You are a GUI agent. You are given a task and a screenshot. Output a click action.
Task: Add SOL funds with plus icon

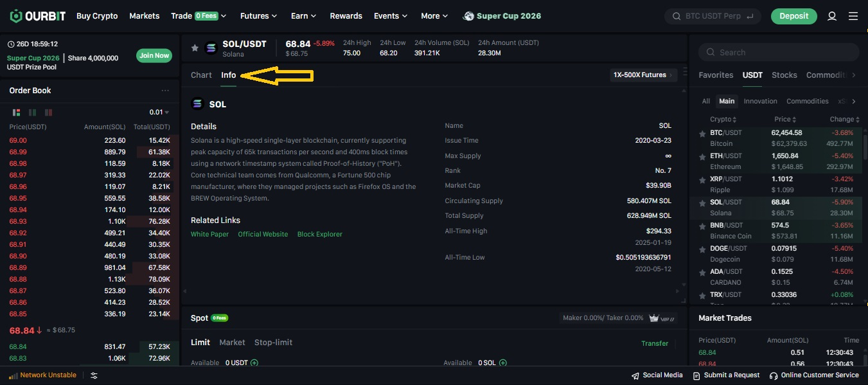503,363
